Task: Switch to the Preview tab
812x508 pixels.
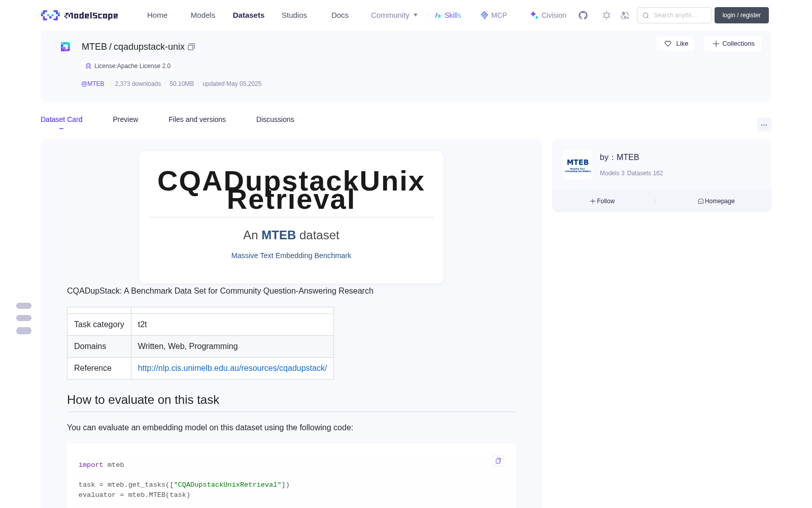Action: [125, 119]
